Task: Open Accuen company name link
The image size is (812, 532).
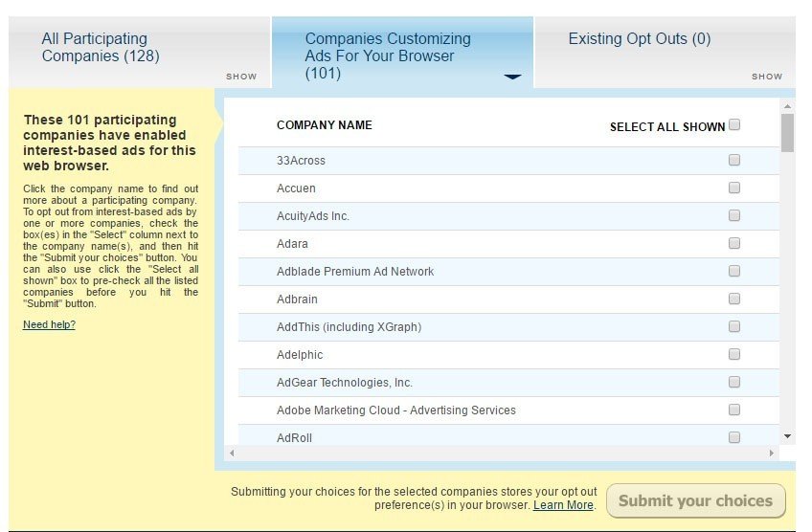Action: coord(296,188)
